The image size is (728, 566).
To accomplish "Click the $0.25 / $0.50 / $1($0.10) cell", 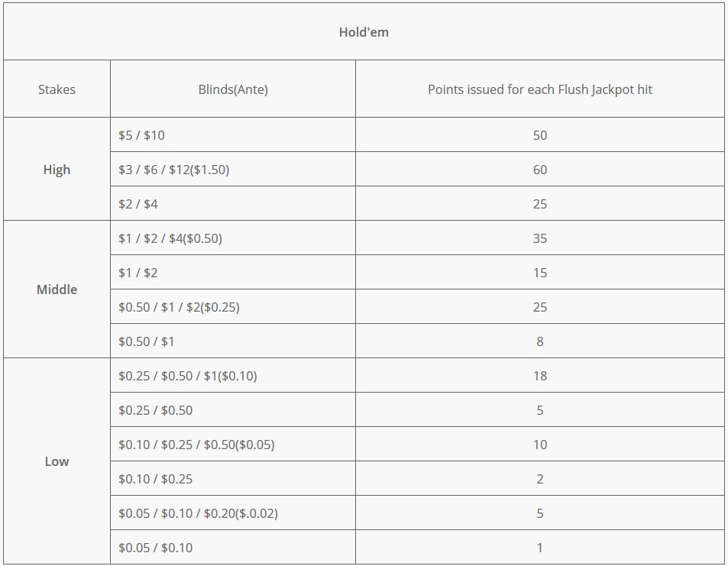I will (x=232, y=375).
